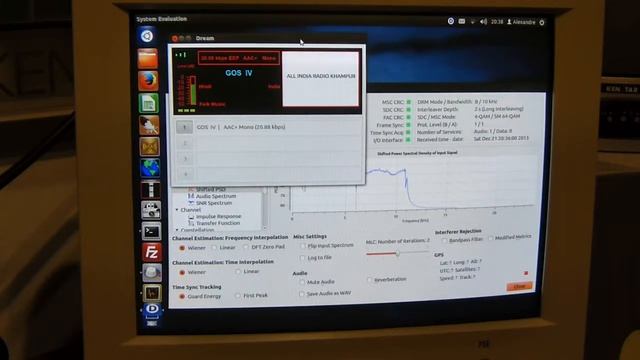Open the Alexandre user menu
The width and height of the screenshot is (640, 360).
(521, 22)
